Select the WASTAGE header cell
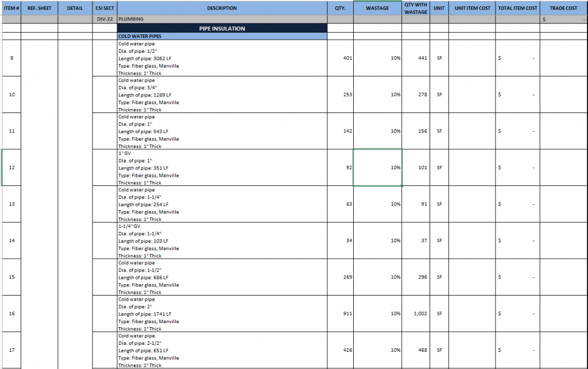The width and height of the screenshot is (588, 369). [377, 8]
